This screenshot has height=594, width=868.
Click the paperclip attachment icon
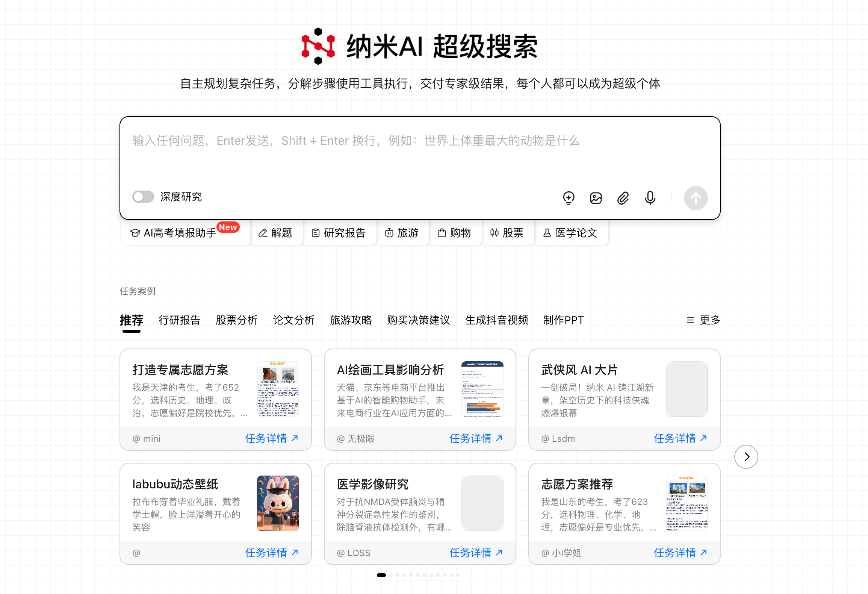coord(623,198)
